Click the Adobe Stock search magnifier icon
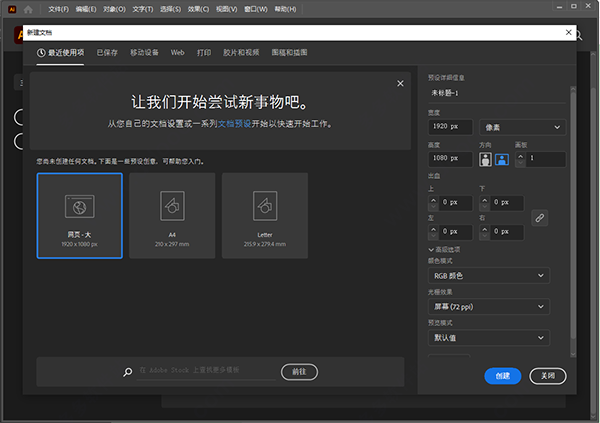Screen dimensions: 600x423 pos(128,372)
